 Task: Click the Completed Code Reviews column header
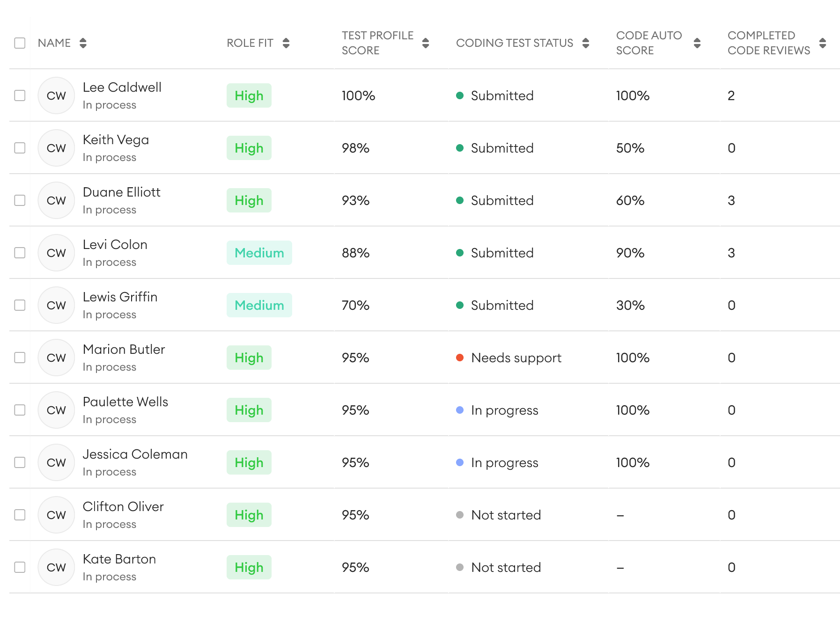768,43
